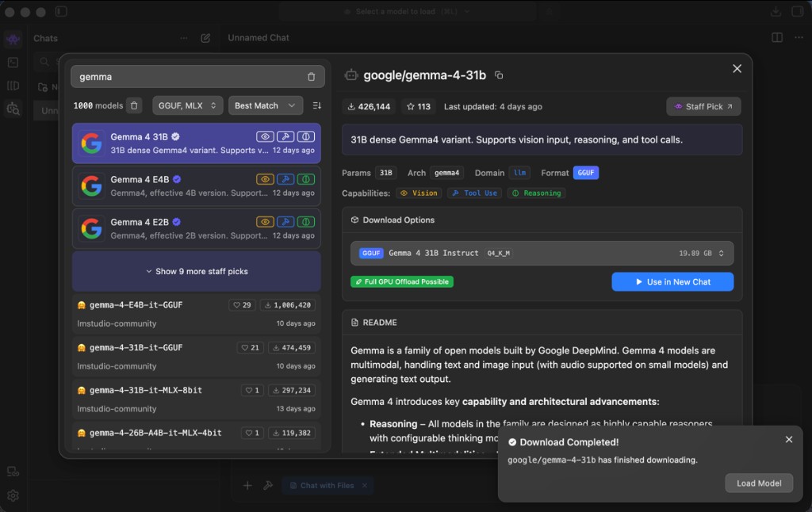812x512 pixels.
Task: Click the Vision capability tag
Action: (x=419, y=193)
